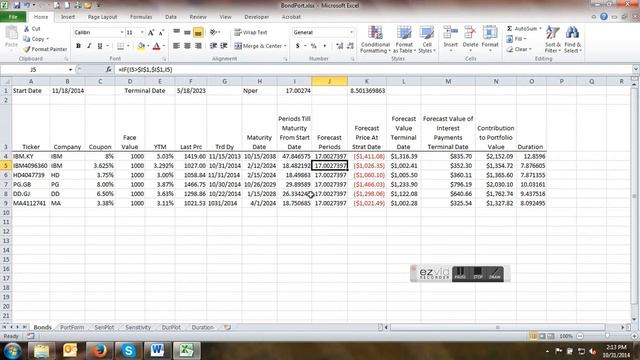
Task: Open Sort & Filter
Action: [553, 39]
